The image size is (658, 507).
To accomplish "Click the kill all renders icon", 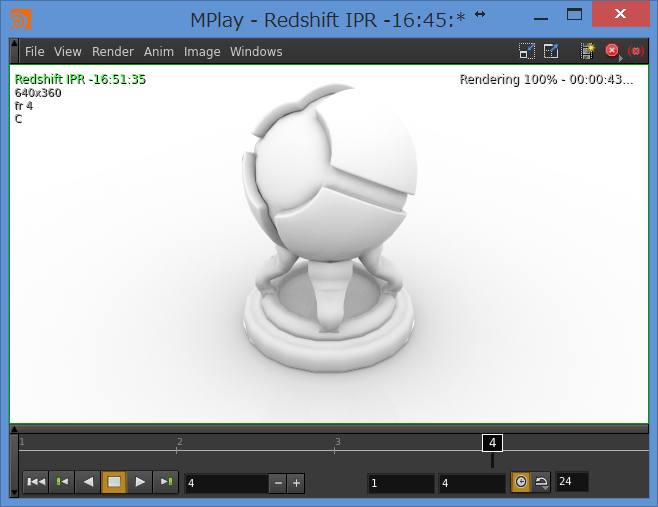I will [636, 51].
